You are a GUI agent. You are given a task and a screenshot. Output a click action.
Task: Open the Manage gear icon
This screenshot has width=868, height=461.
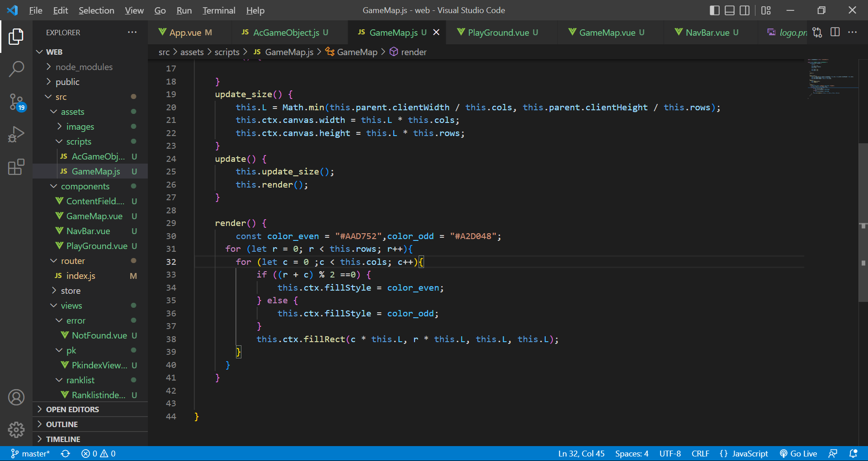click(x=16, y=430)
